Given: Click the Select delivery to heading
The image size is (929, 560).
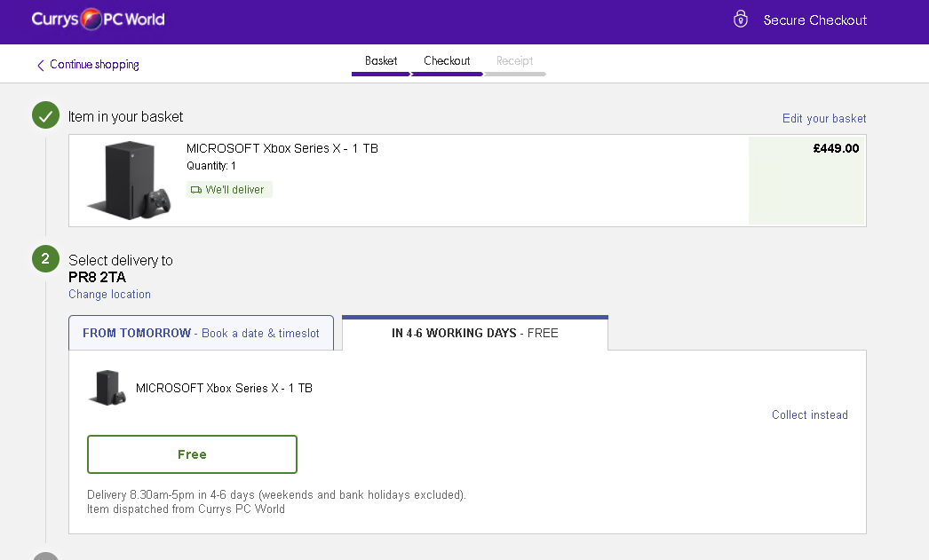Looking at the screenshot, I should 120,260.
